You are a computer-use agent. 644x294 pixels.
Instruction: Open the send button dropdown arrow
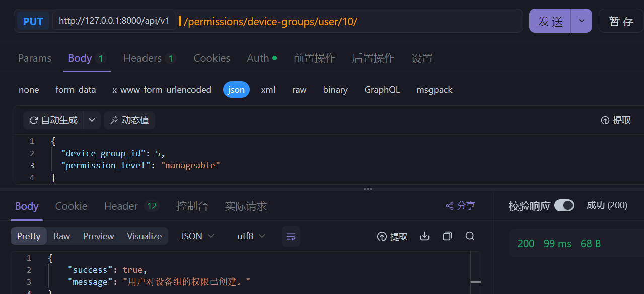pyautogui.click(x=582, y=21)
